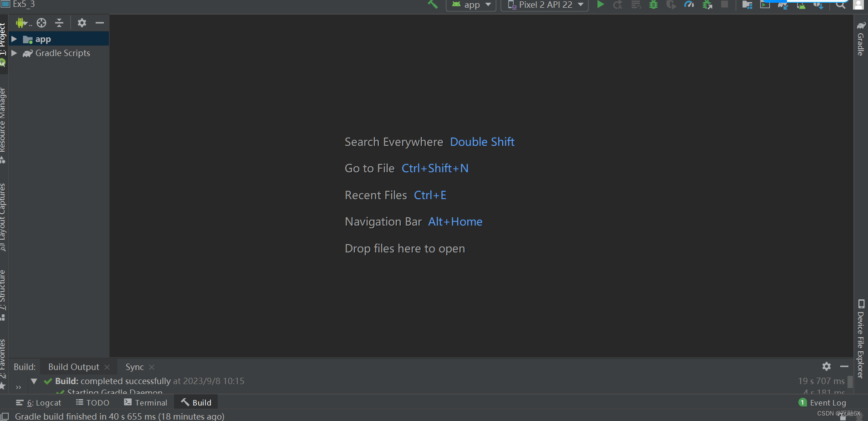Click the user account avatar icon
868x421 pixels.
point(858,5)
